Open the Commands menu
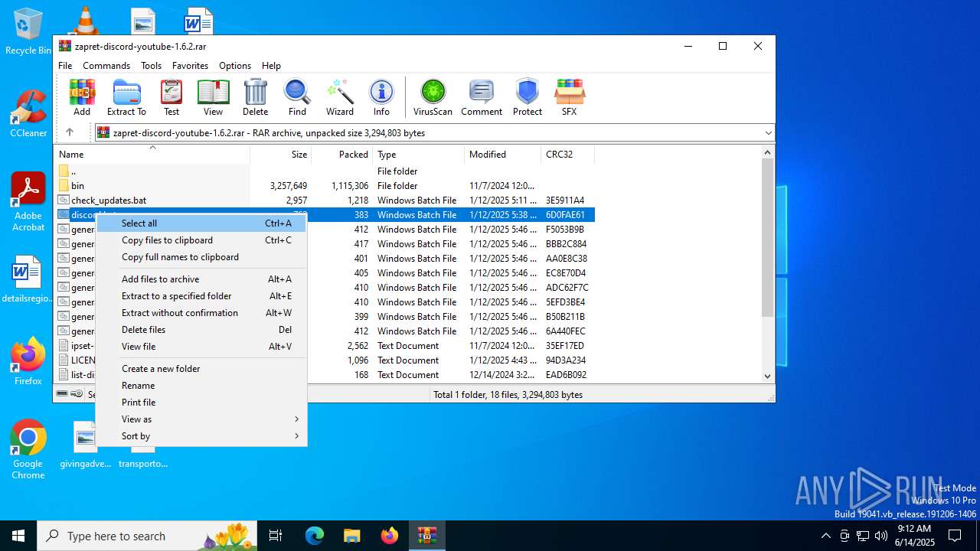The height and width of the screenshot is (551, 980). (106, 66)
